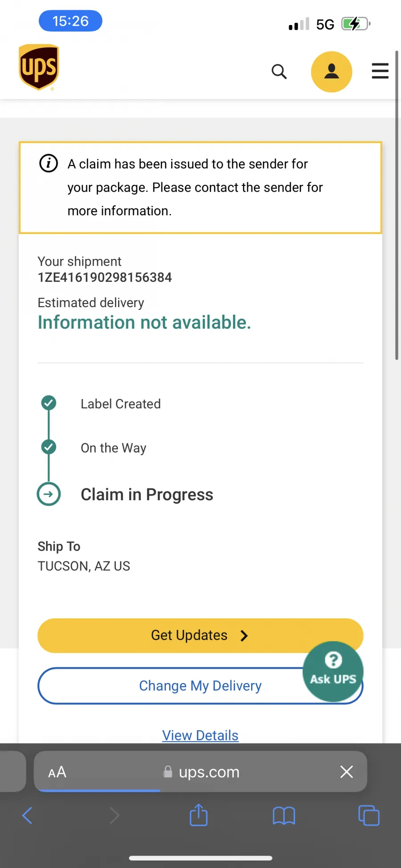Open the View Details link

coord(200,735)
